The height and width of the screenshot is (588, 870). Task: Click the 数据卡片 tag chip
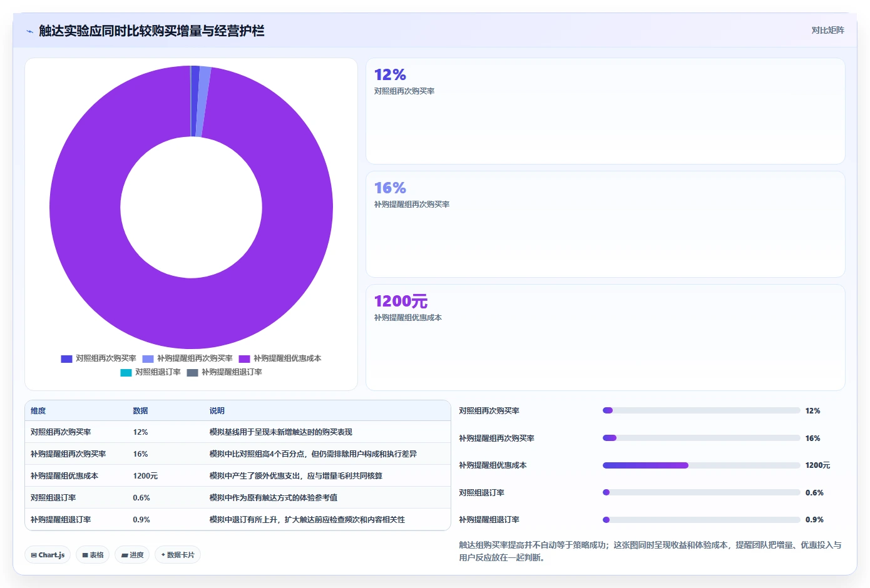[178, 555]
